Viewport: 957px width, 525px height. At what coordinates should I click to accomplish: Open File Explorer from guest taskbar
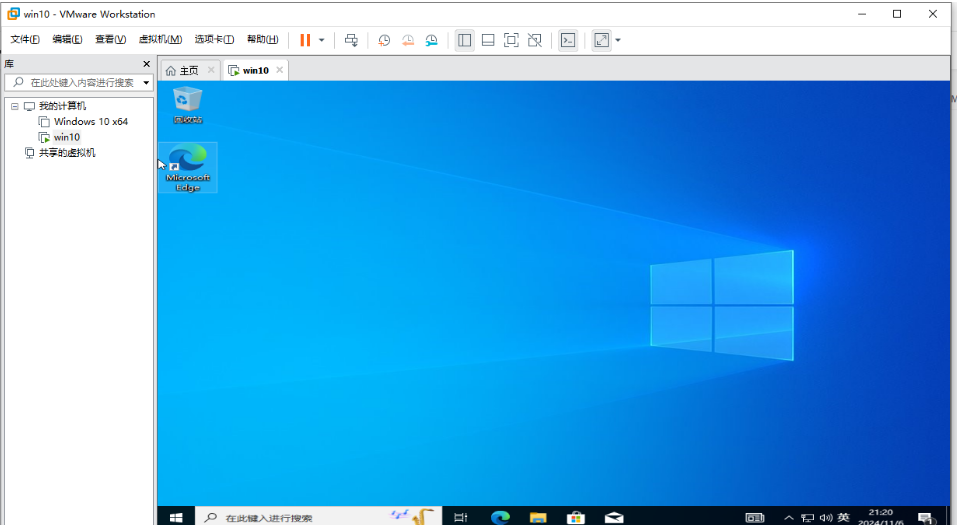pyautogui.click(x=538, y=517)
